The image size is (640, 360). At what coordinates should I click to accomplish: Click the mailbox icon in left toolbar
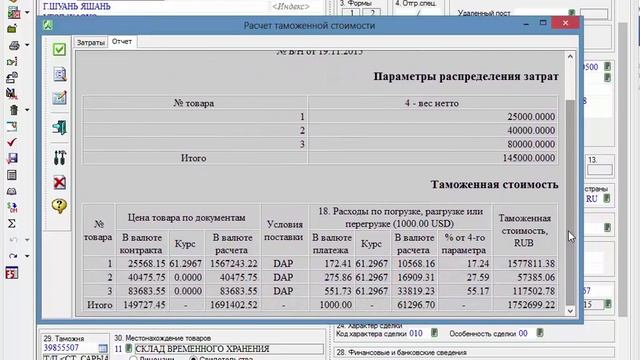point(12,77)
